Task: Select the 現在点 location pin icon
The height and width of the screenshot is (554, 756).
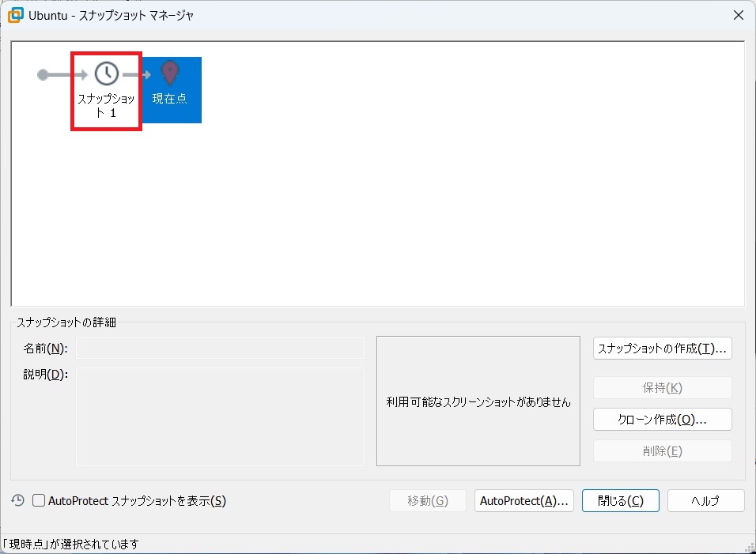Action: pyautogui.click(x=170, y=73)
